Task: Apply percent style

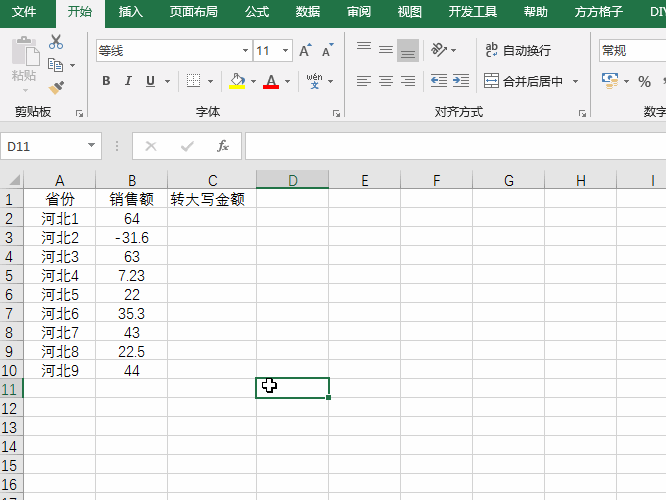Action: (x=644, y=82)
